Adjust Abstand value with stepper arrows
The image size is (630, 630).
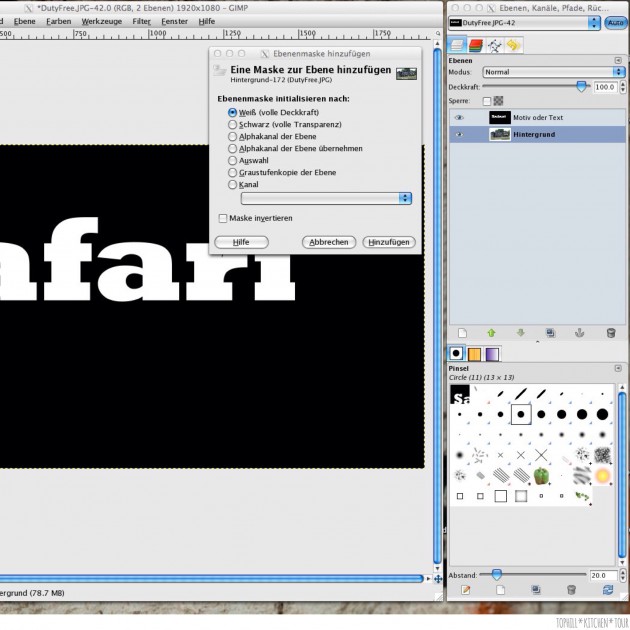tap(623, 575)
